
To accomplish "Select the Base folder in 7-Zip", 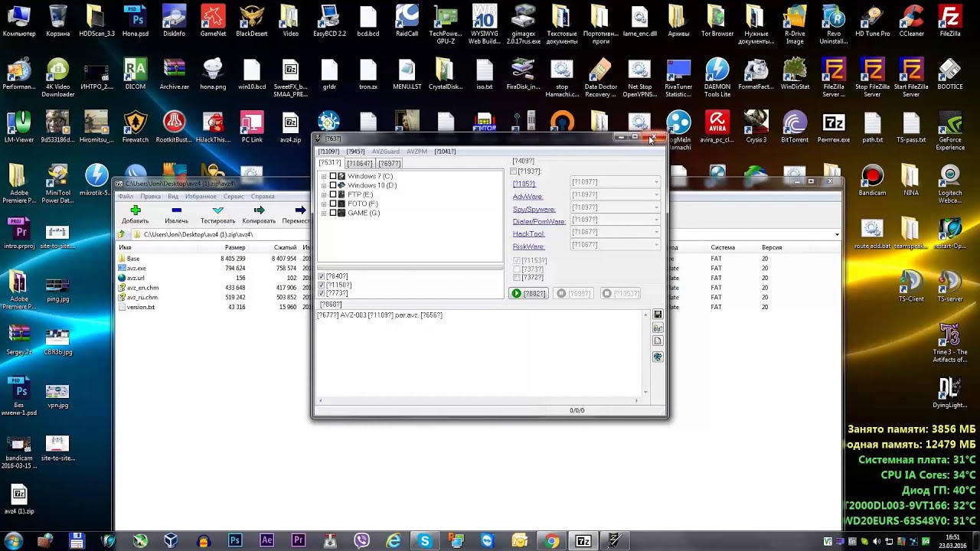I will point(133,259).
